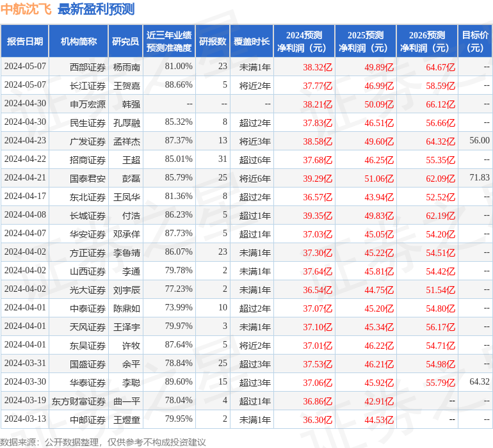Click researcher name 王凤华

127,197
